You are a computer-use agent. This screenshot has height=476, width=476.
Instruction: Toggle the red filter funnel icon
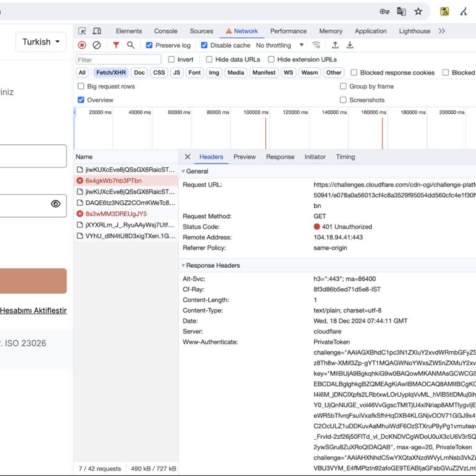click(116, 45)
